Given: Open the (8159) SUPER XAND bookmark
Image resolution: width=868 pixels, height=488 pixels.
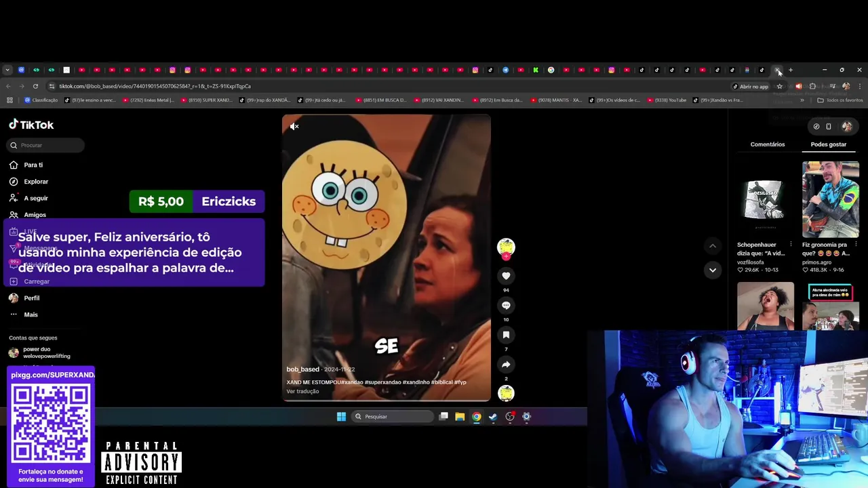Looking at the screenshot, I should click(x=207, y=100).
